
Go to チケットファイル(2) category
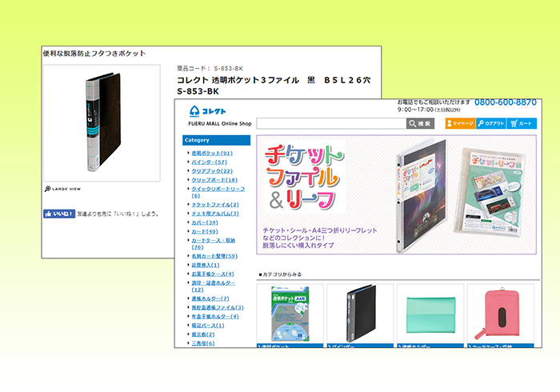point(214,205)
